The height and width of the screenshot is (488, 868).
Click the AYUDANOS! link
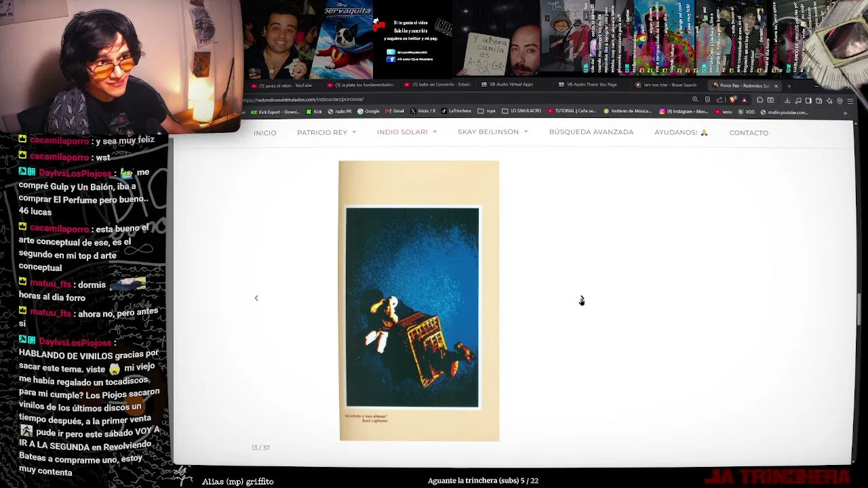681,132
